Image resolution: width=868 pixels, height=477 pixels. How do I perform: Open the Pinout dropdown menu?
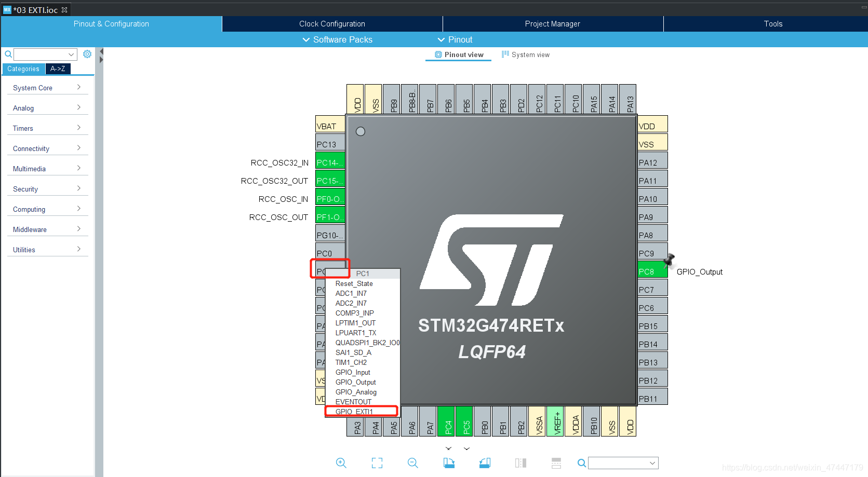coord(455,39)
